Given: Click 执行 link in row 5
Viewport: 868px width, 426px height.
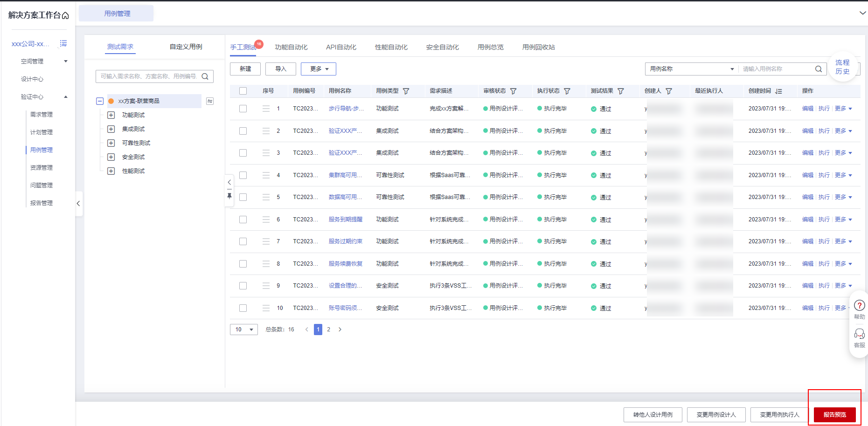Looking at the screenshot, I should (x=824, y=197).
